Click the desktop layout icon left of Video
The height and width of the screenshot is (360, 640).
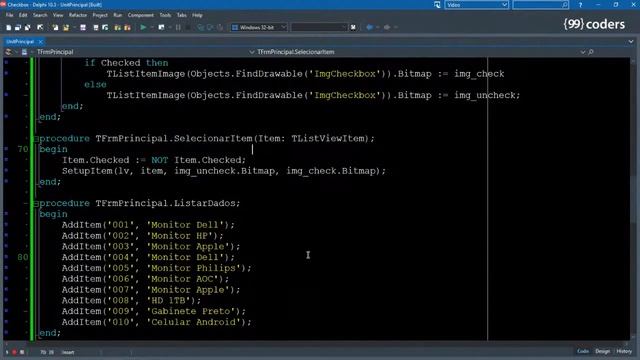[437, 5]
